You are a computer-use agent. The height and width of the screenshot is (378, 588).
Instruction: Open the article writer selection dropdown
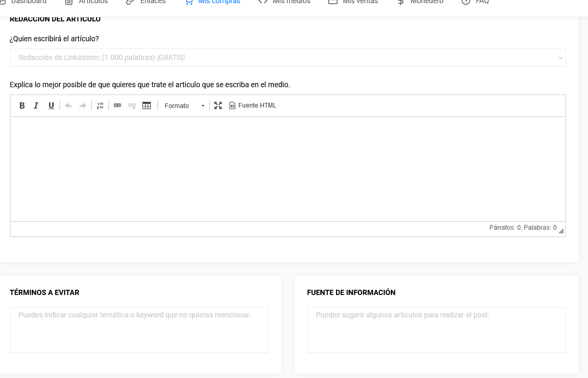287,57
